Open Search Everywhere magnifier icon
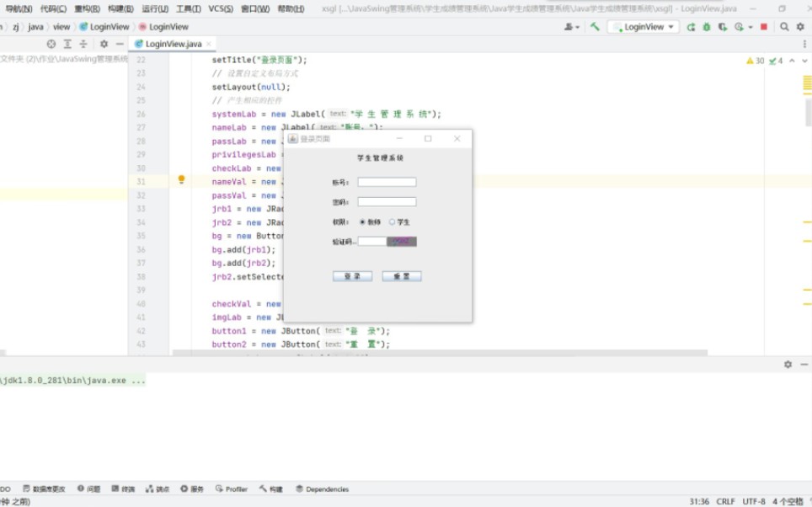 pyautogui.click(x=784, y=27)
